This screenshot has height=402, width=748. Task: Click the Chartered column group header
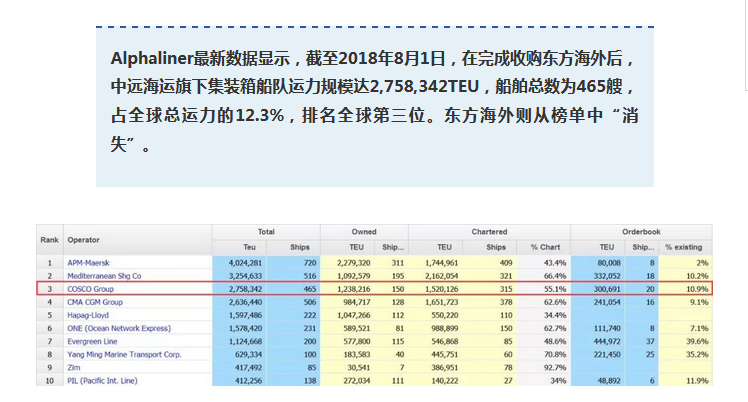[x=488, y=231]
